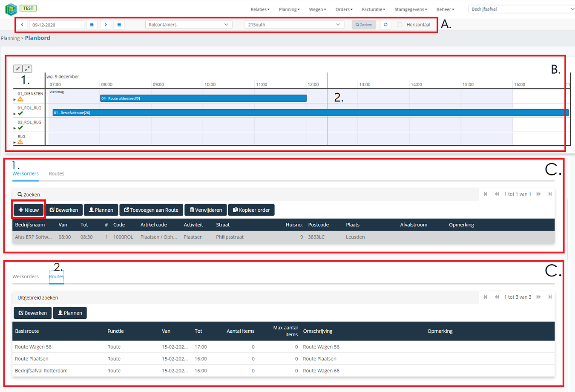Image resolution: width=575 pixels, height=392 pixels.
Task: Go to previous page beside '1 tot 3 van 3'
Action: pos(497,297)
